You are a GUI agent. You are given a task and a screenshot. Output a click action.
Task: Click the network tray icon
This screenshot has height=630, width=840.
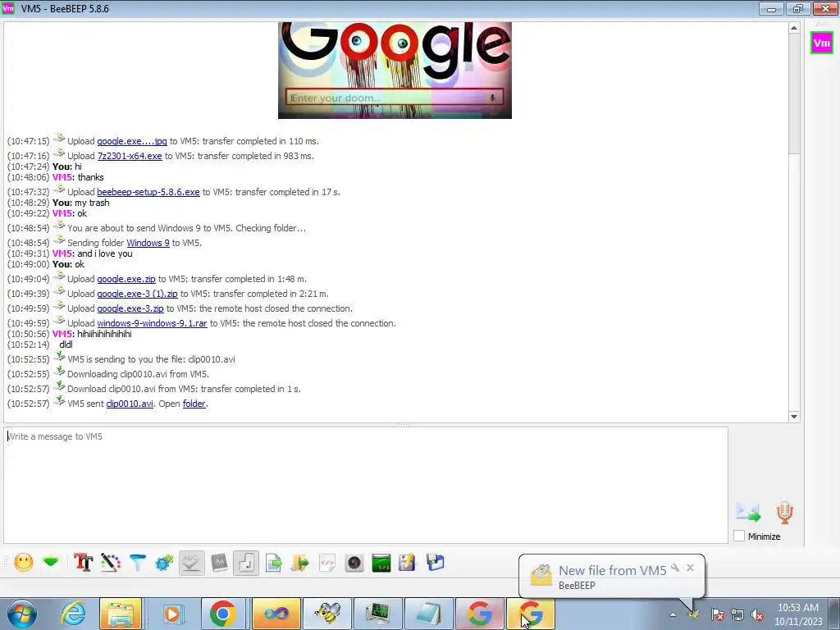pyautogui.click(x=737, y=614)
